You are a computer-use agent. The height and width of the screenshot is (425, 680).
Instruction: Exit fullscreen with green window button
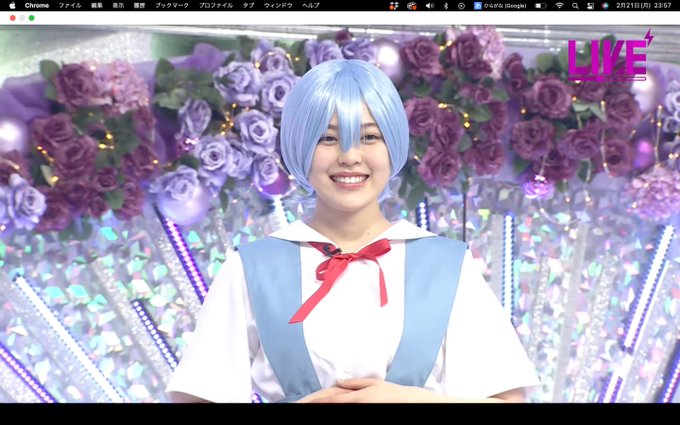click(32, 18)
